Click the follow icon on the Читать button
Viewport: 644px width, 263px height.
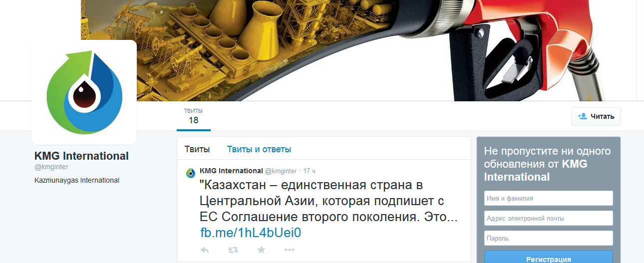[582, 116]
